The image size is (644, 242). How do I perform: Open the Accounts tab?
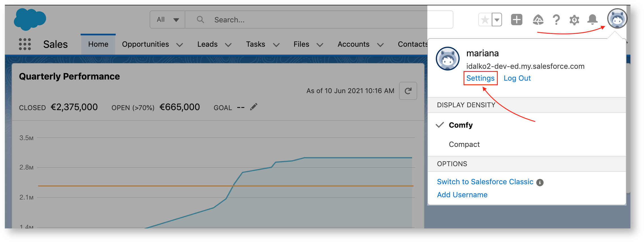coord(353,44)
